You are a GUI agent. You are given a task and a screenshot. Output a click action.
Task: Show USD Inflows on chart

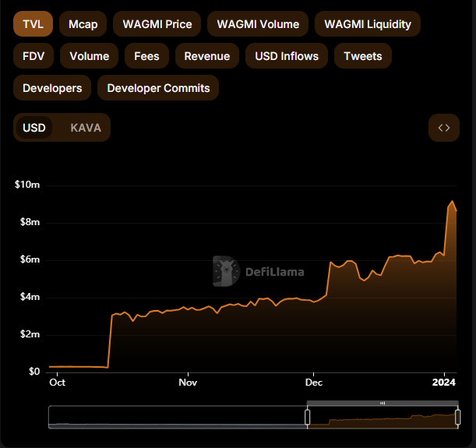coord(287,56)
